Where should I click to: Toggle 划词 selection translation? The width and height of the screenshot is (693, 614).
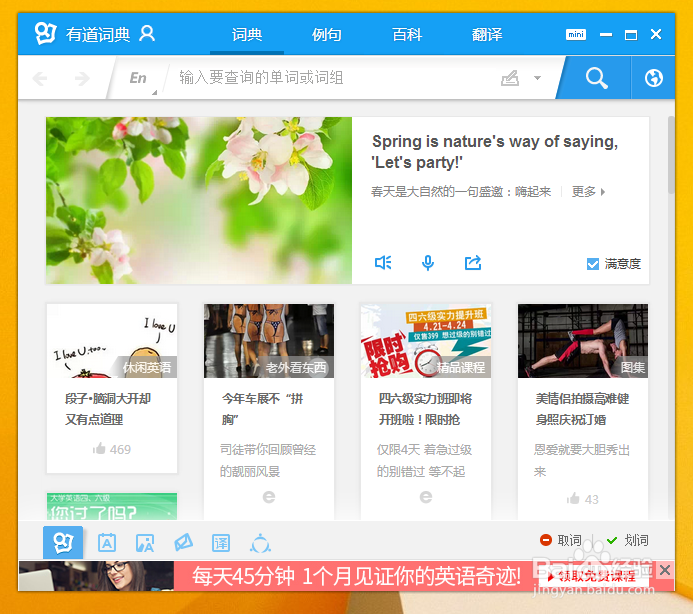(x=628, y=540)
